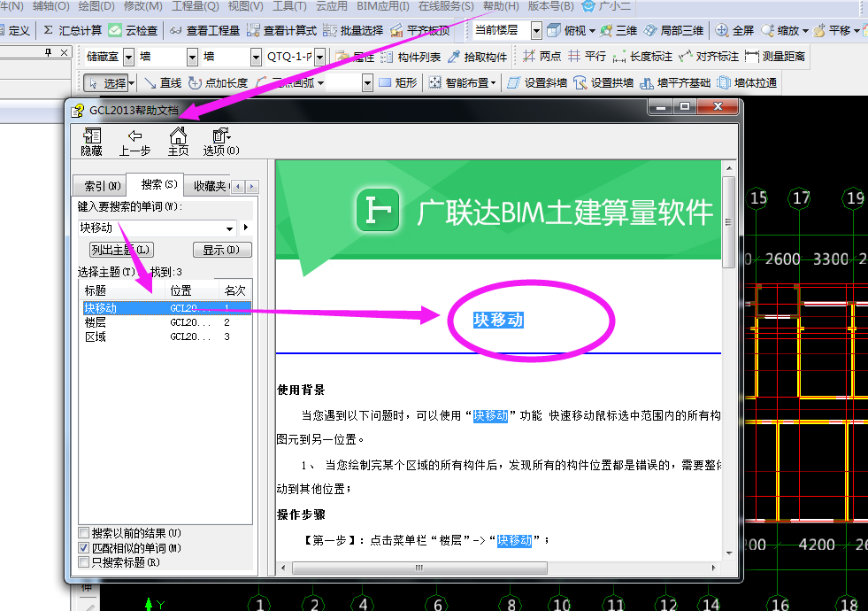Expand 缩放 zoom dropdown
This screenshot has width=868, height=611.
pyautogui.click(x=805, y=31)
